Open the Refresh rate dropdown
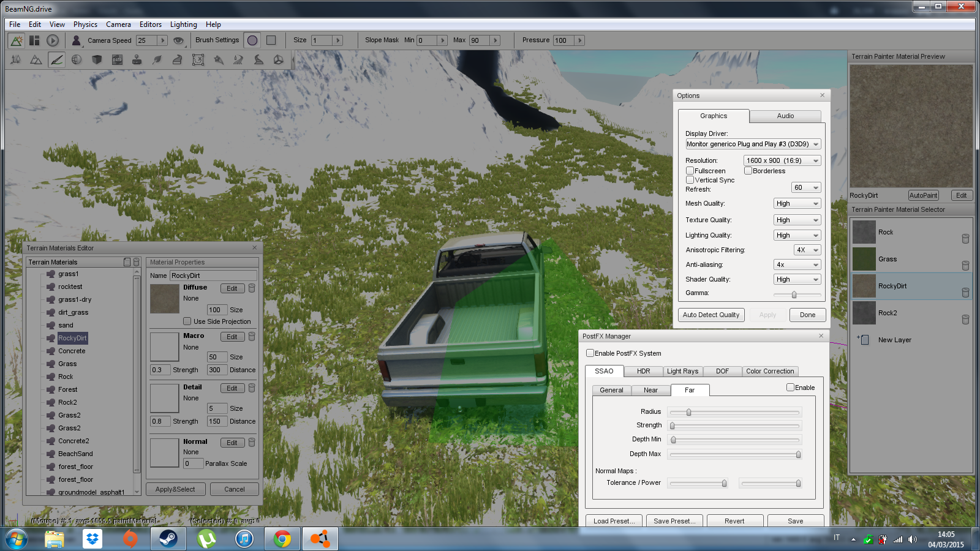Screen dimensions: 980x551 (806, 187)
